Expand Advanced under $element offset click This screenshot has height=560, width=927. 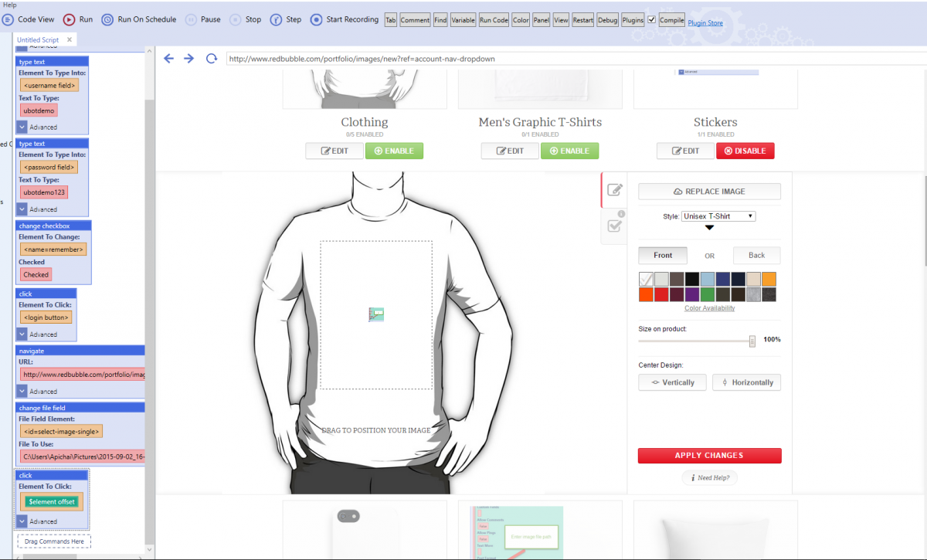pyautogui.click(x=22, y=521)
